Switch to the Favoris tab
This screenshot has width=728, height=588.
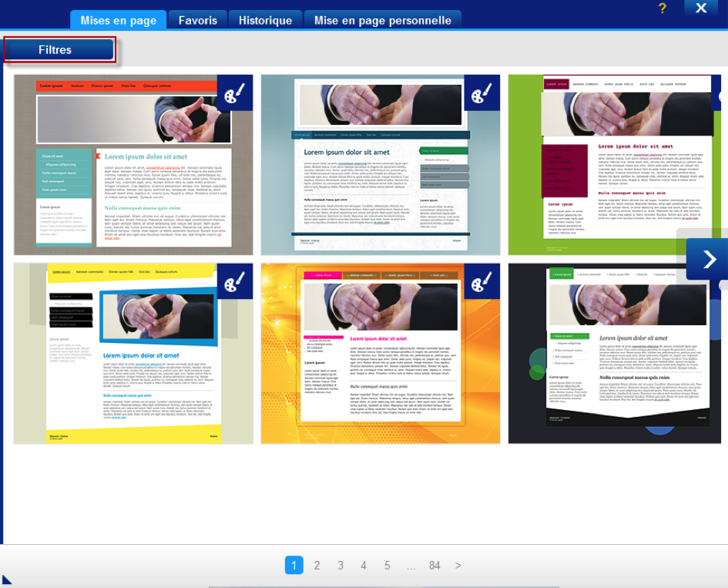(x=198, y=21)
